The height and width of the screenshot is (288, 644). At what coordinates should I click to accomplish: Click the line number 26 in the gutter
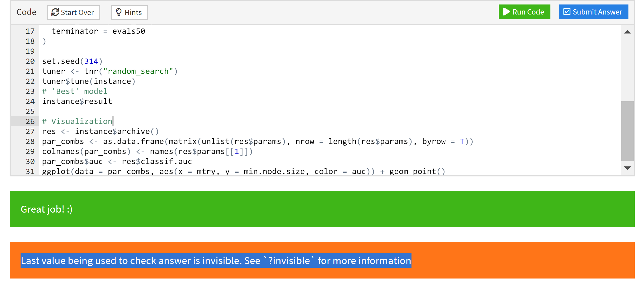pos(30,121)
